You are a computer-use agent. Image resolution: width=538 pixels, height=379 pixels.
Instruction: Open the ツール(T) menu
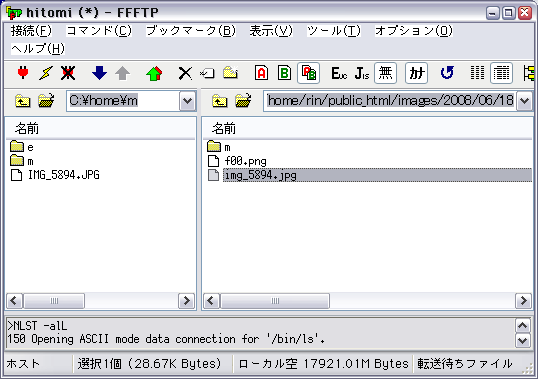coord(334,31)
